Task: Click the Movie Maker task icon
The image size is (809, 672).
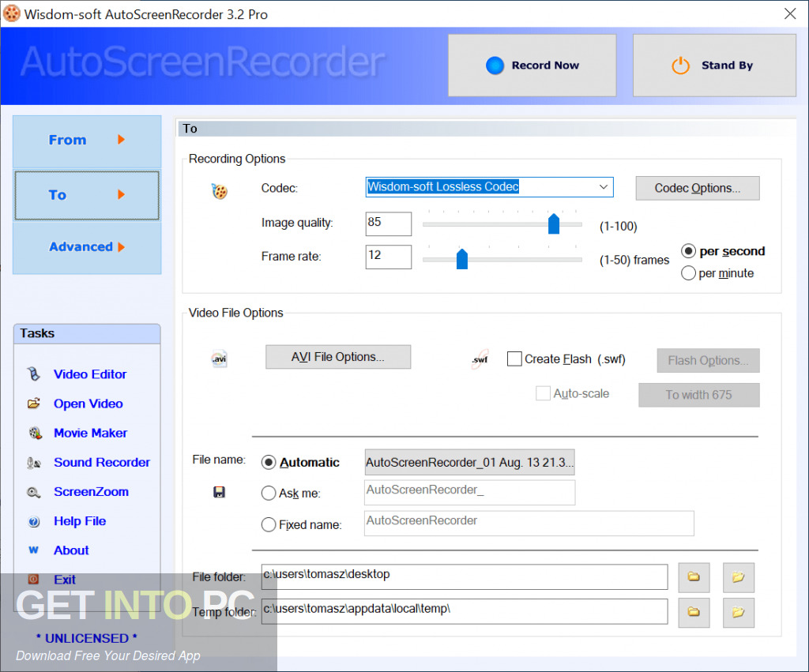Action: [35, 433]
